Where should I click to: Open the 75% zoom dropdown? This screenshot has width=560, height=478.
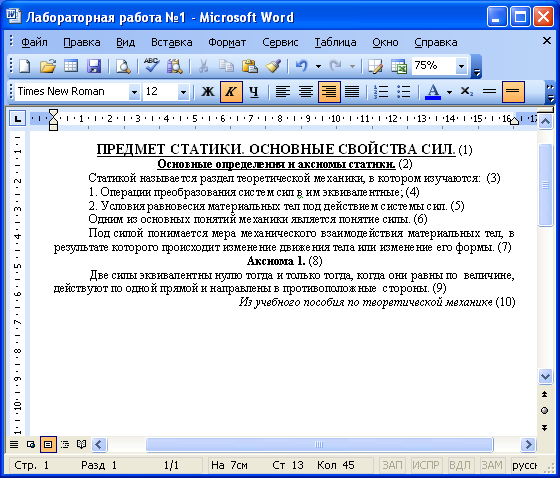[x=461, y=66]
